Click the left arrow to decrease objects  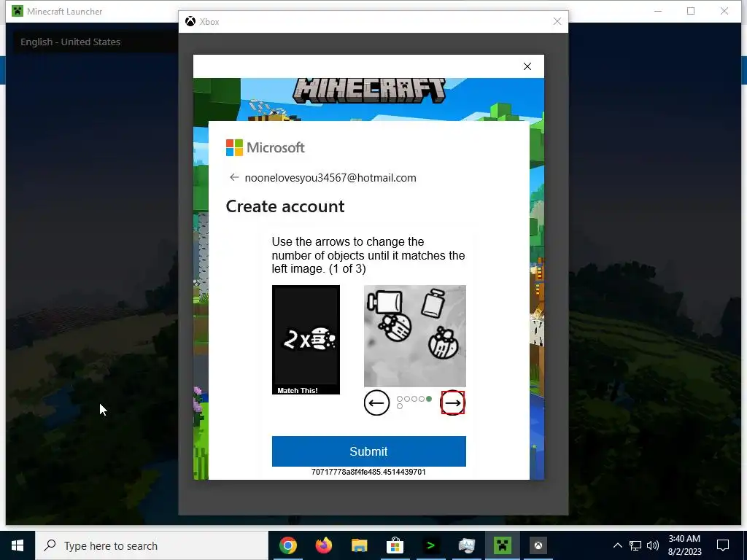click(376, 402)
